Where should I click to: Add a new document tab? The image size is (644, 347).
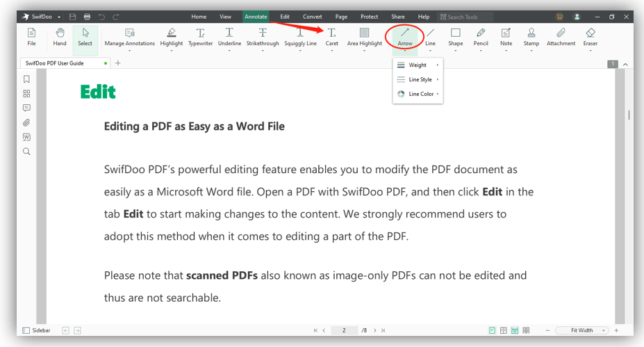coord(118,63)
